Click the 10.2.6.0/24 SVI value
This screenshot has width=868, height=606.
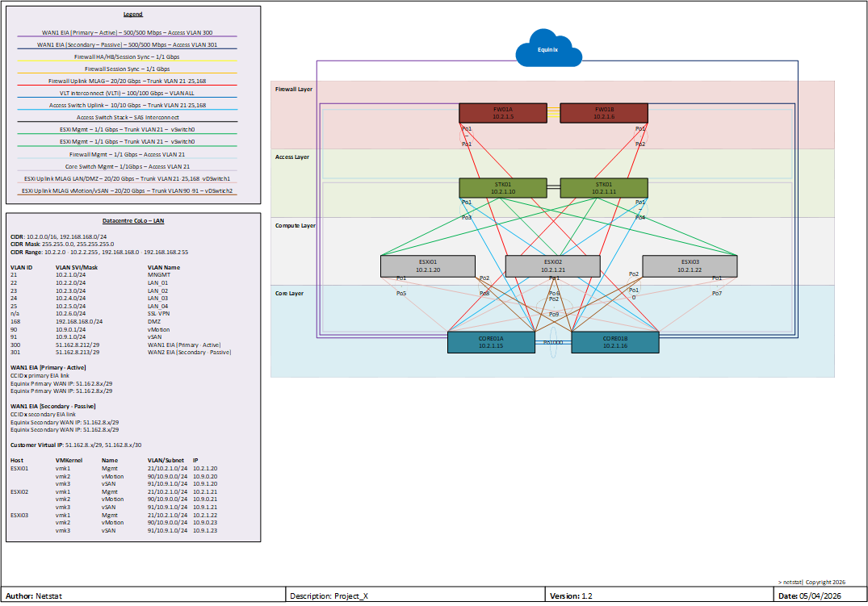pyautogui.click(x=70, y=313)
